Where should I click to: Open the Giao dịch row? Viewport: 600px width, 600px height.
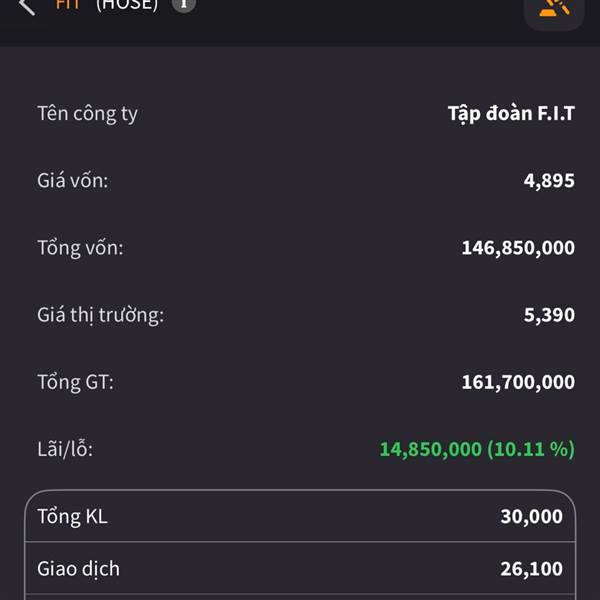[x=300, y=568]
